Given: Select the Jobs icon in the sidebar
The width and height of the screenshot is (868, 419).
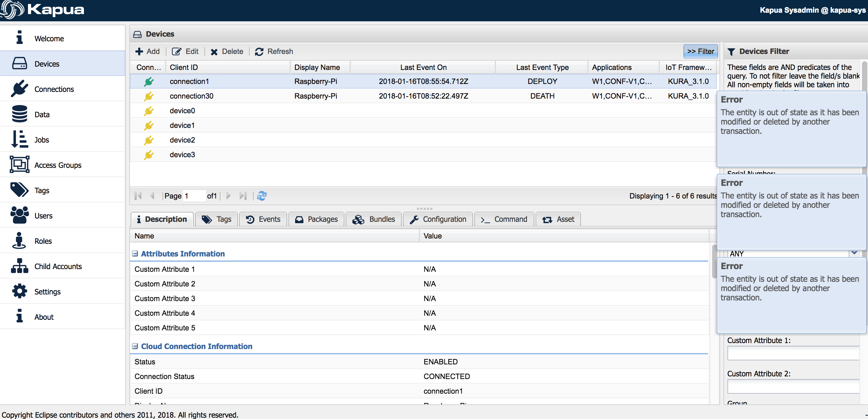Looking at the screenshot, I should point(19,139).
